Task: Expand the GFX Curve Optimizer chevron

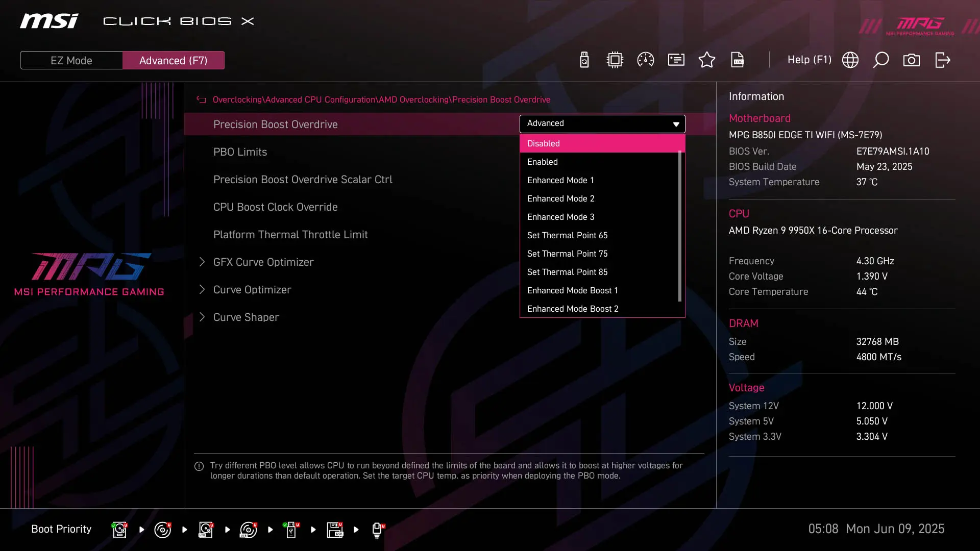Action: pos(202,262)
